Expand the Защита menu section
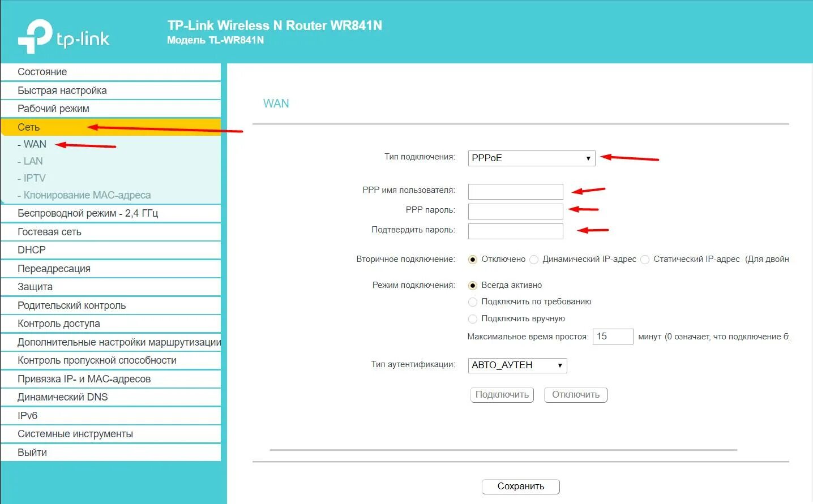Screen dimensions: 813x504 [110, 287]
